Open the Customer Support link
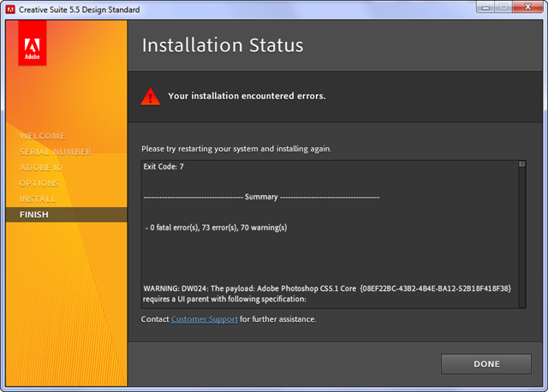 [x=204, y=319]
